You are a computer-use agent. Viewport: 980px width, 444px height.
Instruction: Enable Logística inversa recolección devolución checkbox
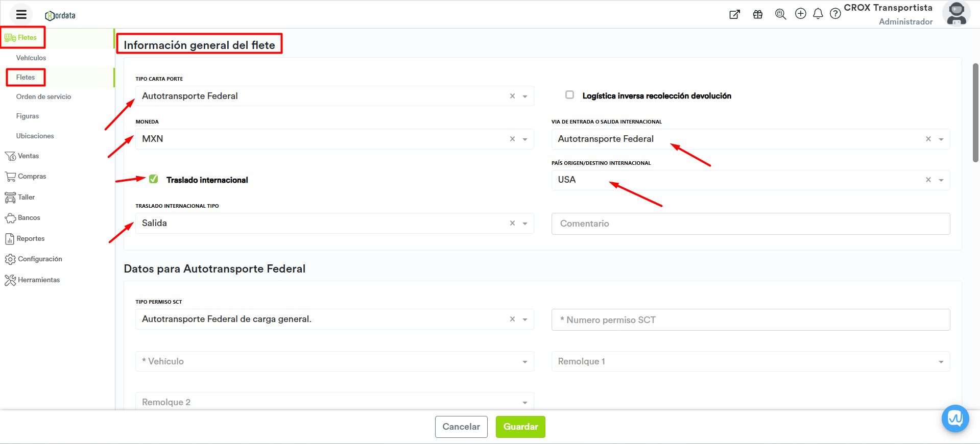coord(569,95)
